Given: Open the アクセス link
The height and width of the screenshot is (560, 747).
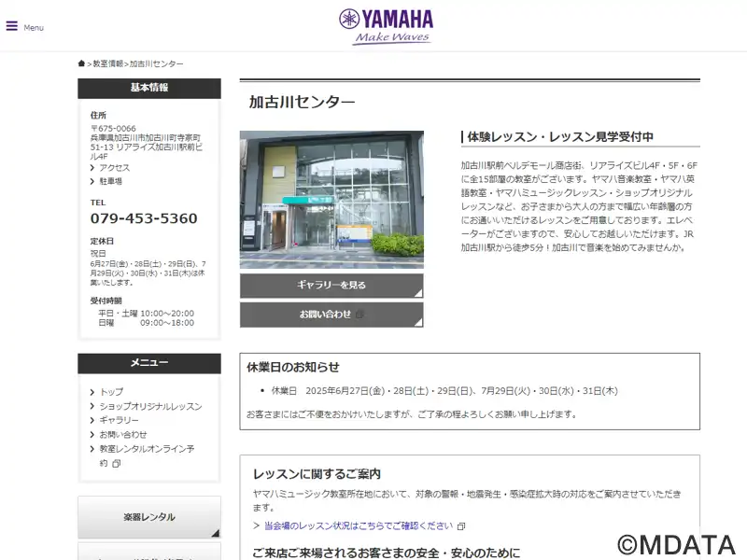Looking at the screenshot, I should pyautogui.click(x=114, y=168).
